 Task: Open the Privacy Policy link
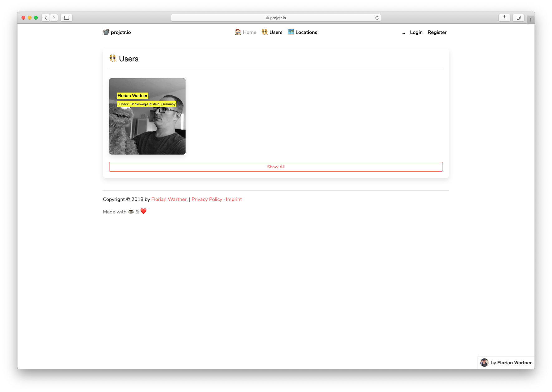point(207,199)
